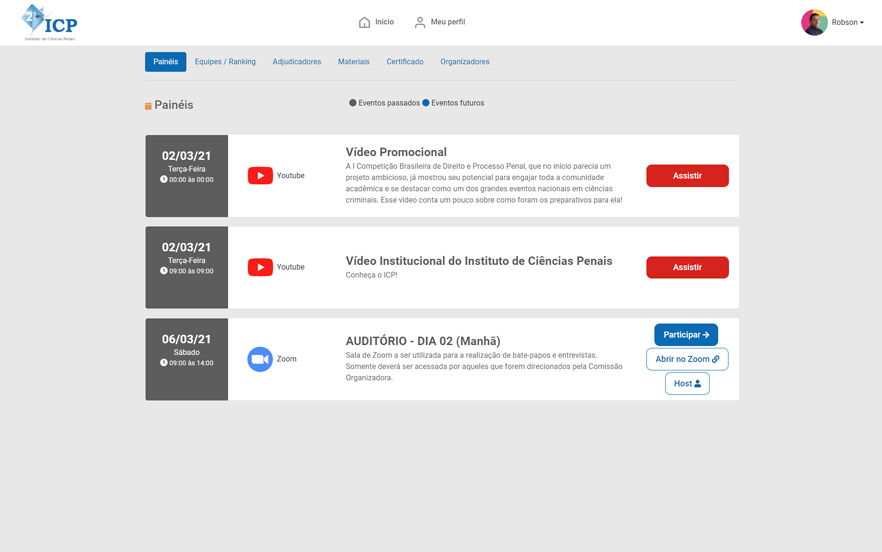Open the Adjudicadores tab

[x=297, y=62]
